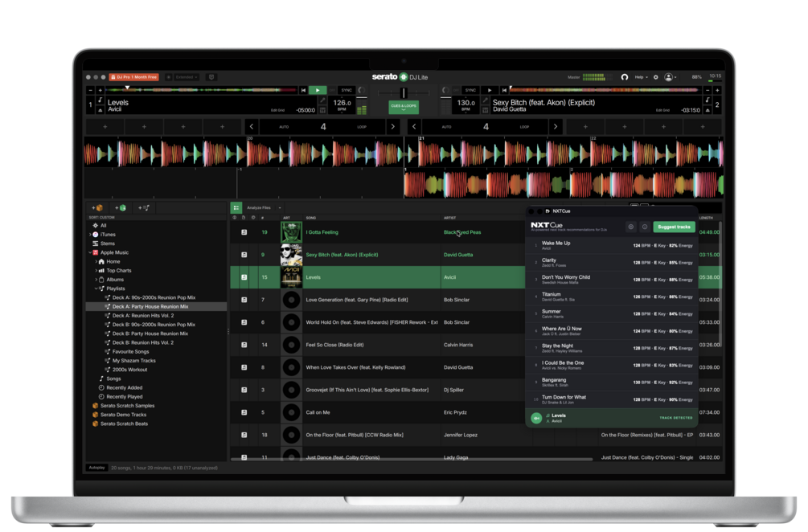Image resolution: width=808 pixels, height=532 pixels.
Task: Expand the Home folder
Action: 96,262
